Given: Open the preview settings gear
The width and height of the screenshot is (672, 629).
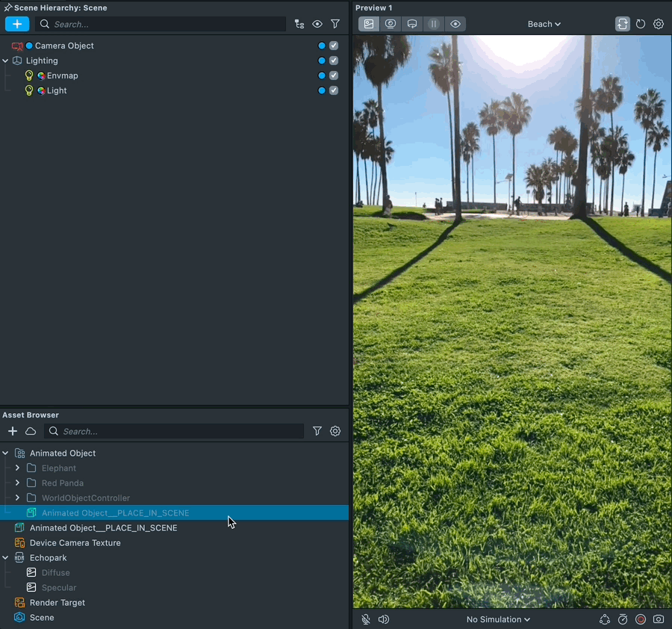Looking at the screenshot, I should click(x=659, y=24).
